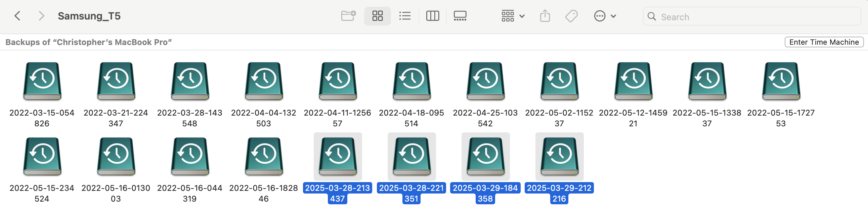Switch to column view
Screen dimensions: 868x211
coord(433,16)
